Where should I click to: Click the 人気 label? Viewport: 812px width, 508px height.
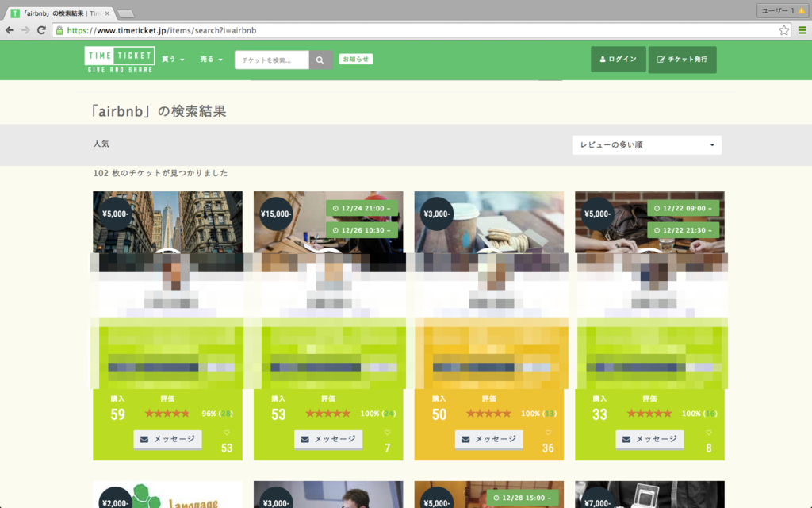tap(101, 144)
